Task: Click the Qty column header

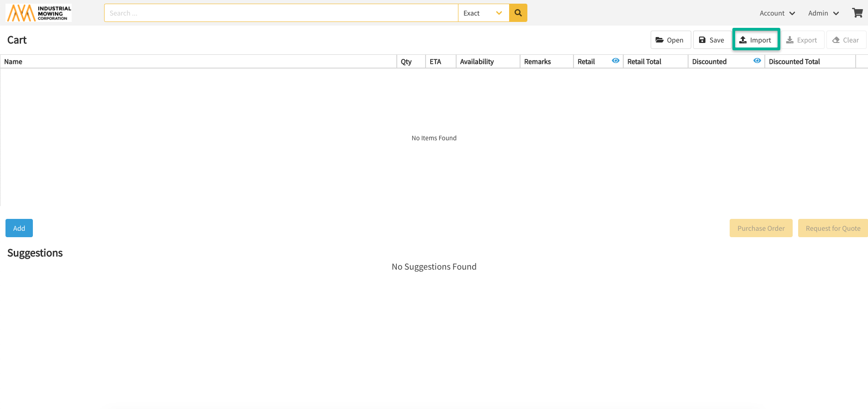Action: [406, 62]
